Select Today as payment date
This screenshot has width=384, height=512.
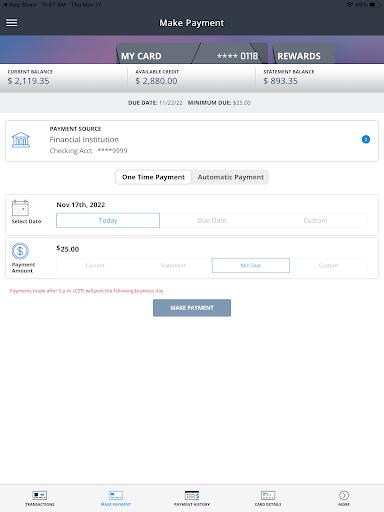point(108,221)
